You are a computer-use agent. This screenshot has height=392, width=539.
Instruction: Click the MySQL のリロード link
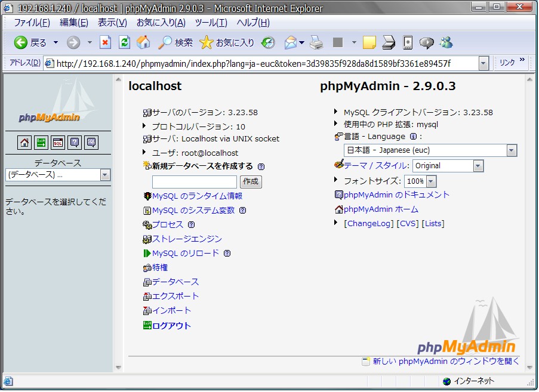pyautogui.click(x=186, y=254)
